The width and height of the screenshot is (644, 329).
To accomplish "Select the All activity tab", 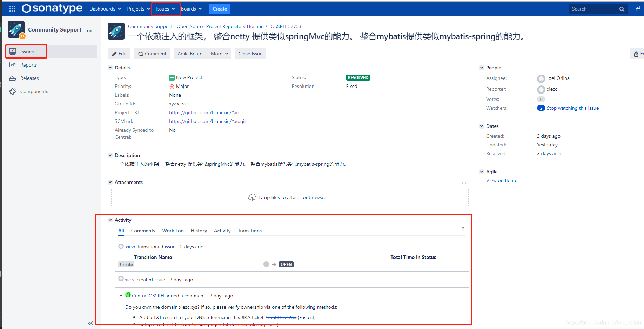I will coord(121,231).
